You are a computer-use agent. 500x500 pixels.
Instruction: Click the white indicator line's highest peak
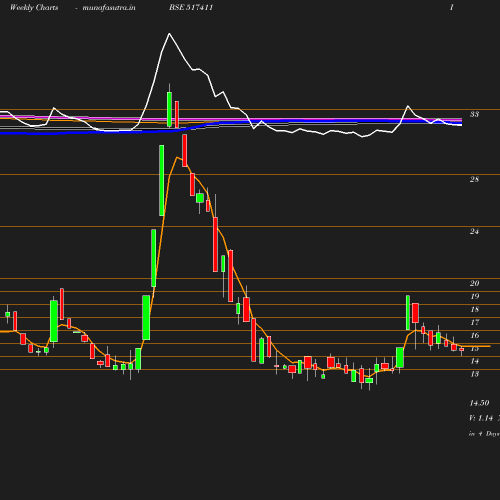(x=169, y=33)
